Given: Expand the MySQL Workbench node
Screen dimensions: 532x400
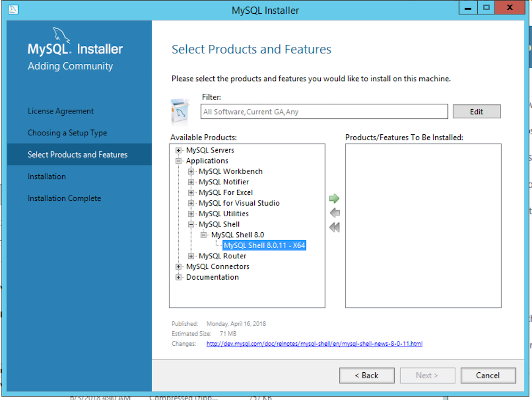Looking at the screenshot, I should pyautogui.click(x=191, y=172).
